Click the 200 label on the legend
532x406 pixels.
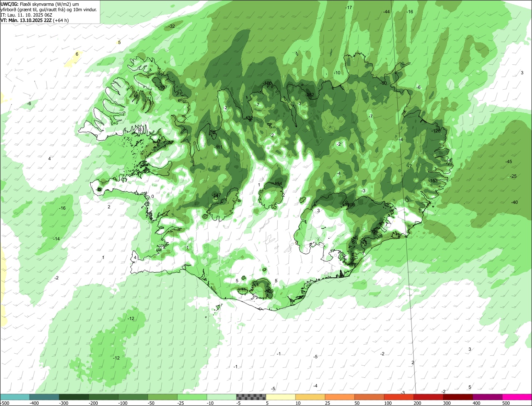pyautogui.click(x=417, y=403)
